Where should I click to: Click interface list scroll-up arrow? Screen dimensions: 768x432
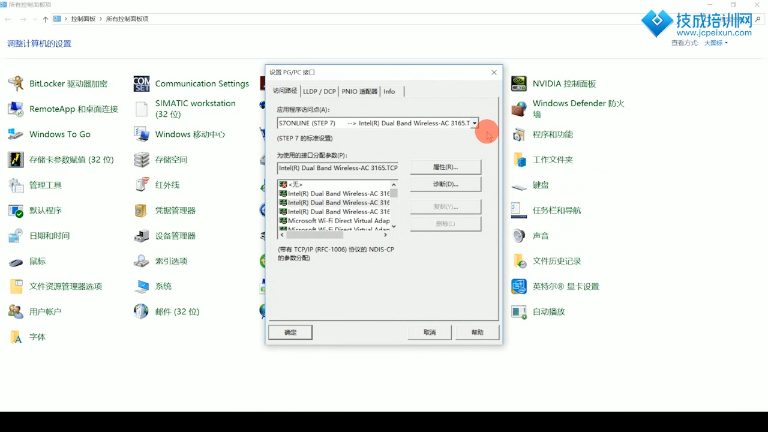coord(394,185)
